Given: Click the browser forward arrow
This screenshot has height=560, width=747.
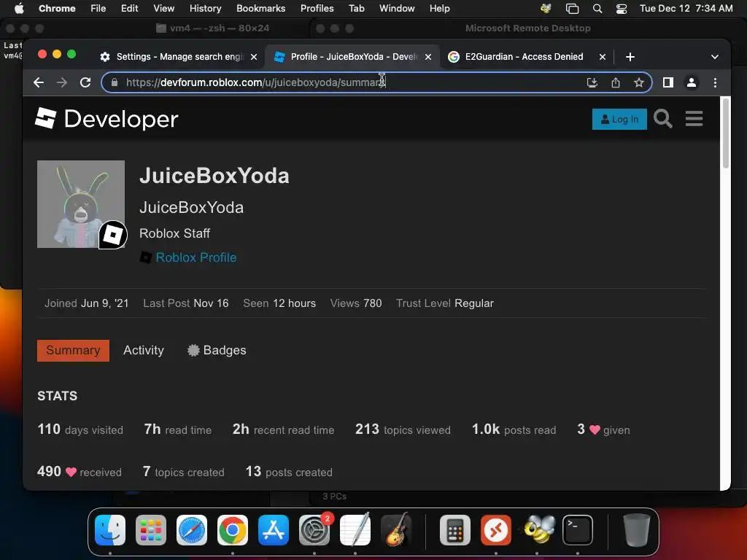Looking at the screenshot, I should click(62, 82).
